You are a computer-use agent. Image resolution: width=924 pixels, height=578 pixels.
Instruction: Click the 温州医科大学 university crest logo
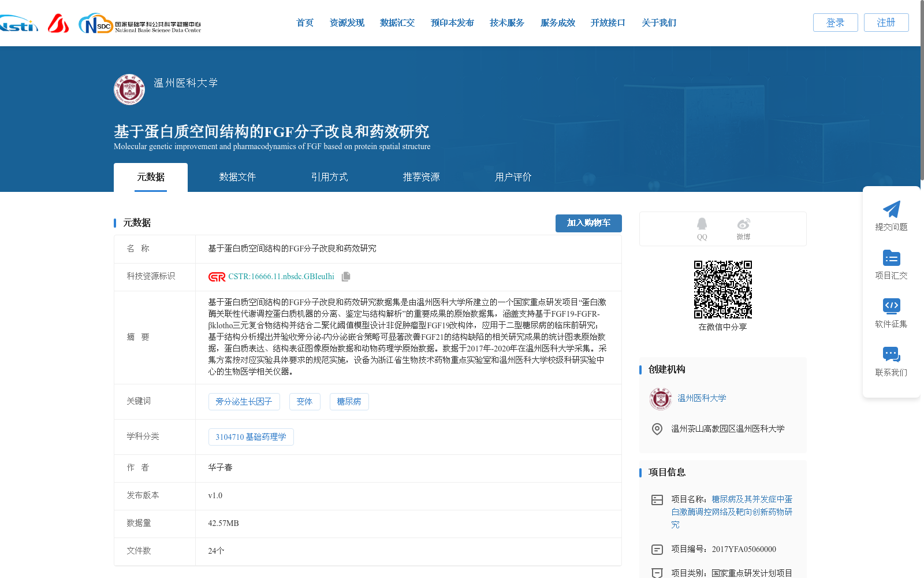129,90
